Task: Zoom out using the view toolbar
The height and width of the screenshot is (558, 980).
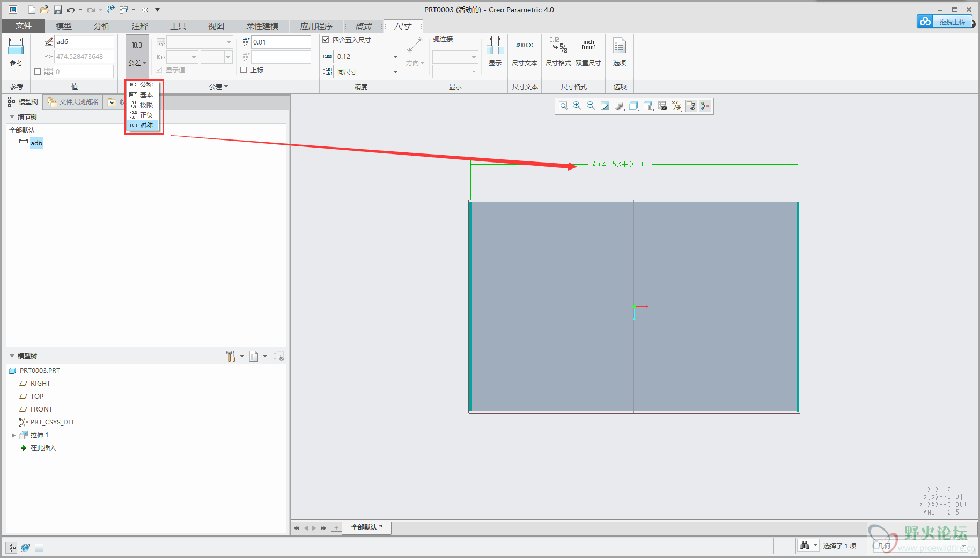Action: (x=591, y=106)
